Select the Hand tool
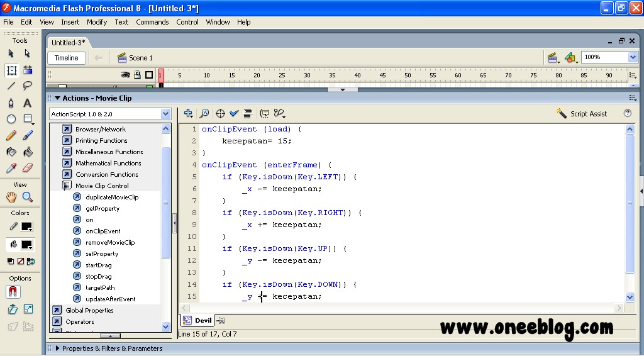 pos(11,197)
